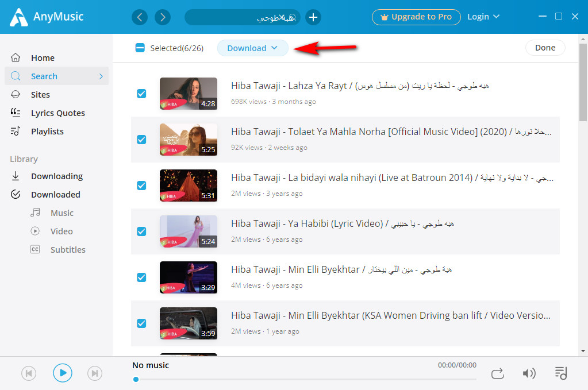Click the Downloading arrow icon
The height and width of the screenshot is (390, 588).
(16, 176)
